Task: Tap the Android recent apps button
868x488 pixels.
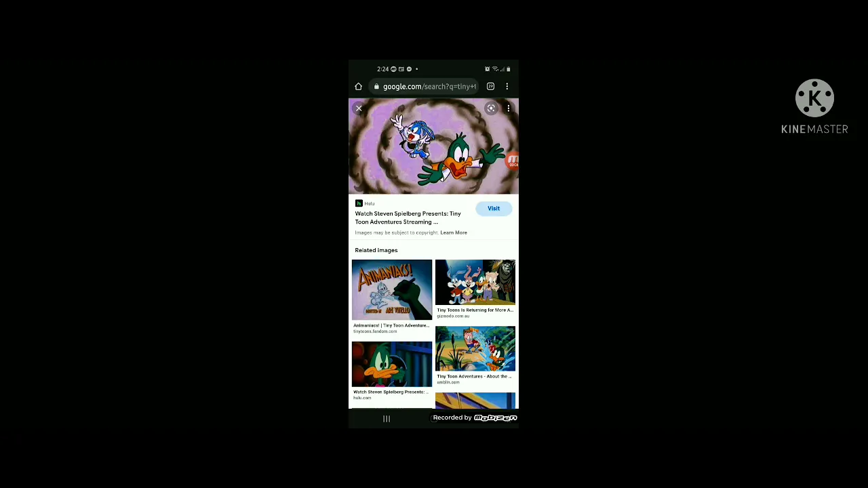Action: (387, 419)
